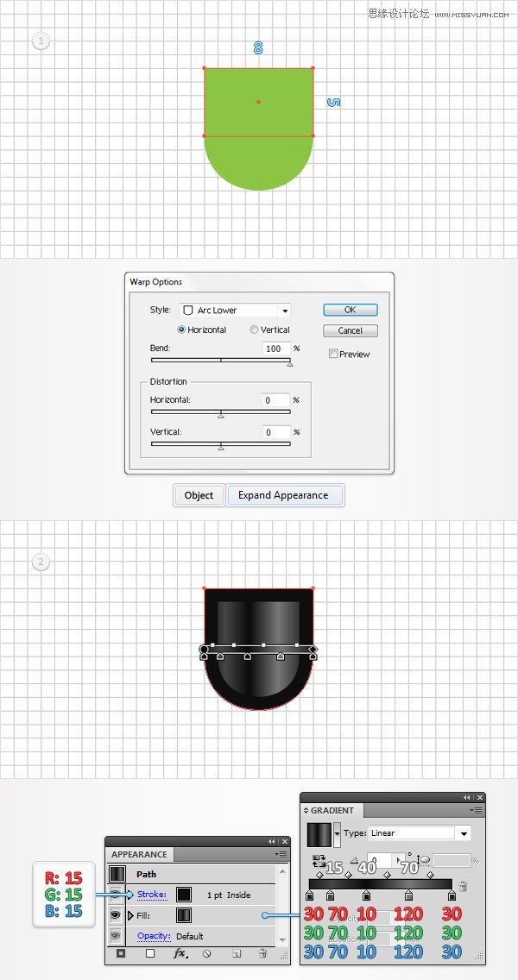Choose the Expand Appearance menu item

[285, 495]
